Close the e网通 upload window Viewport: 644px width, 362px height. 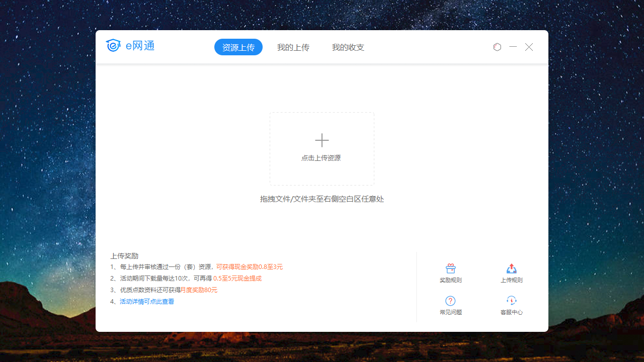pos(529,47)
